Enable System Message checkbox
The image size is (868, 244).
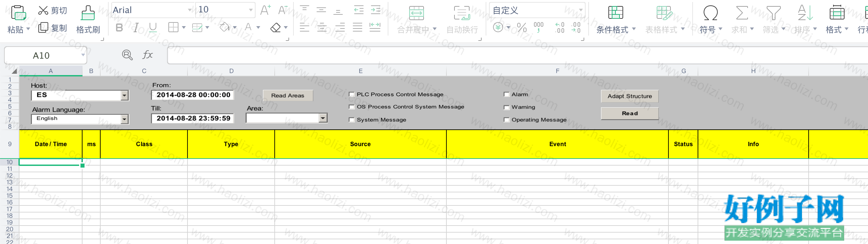click(352, 120)
